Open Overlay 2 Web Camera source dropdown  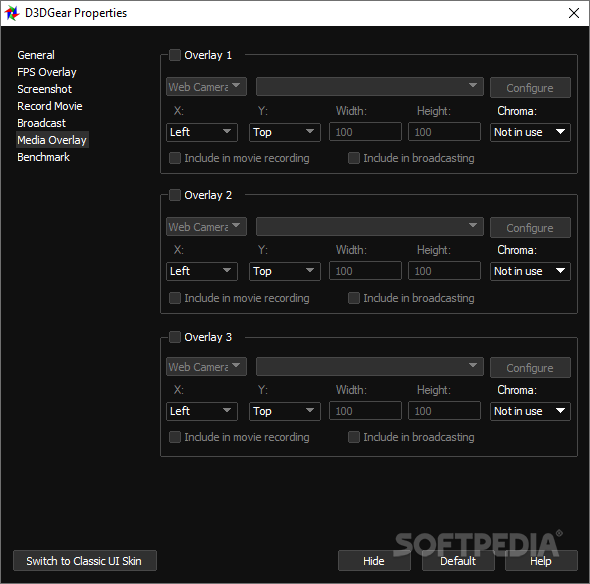206,227
